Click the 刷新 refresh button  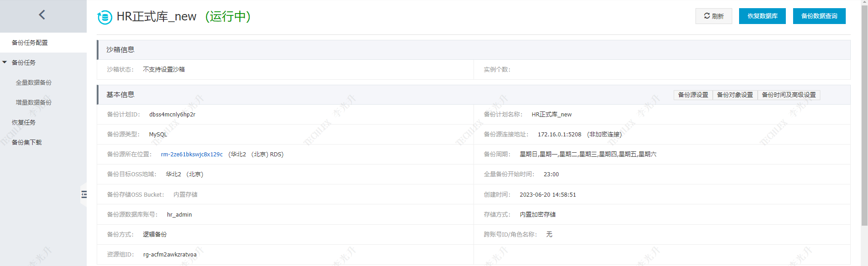pos(713,16)
